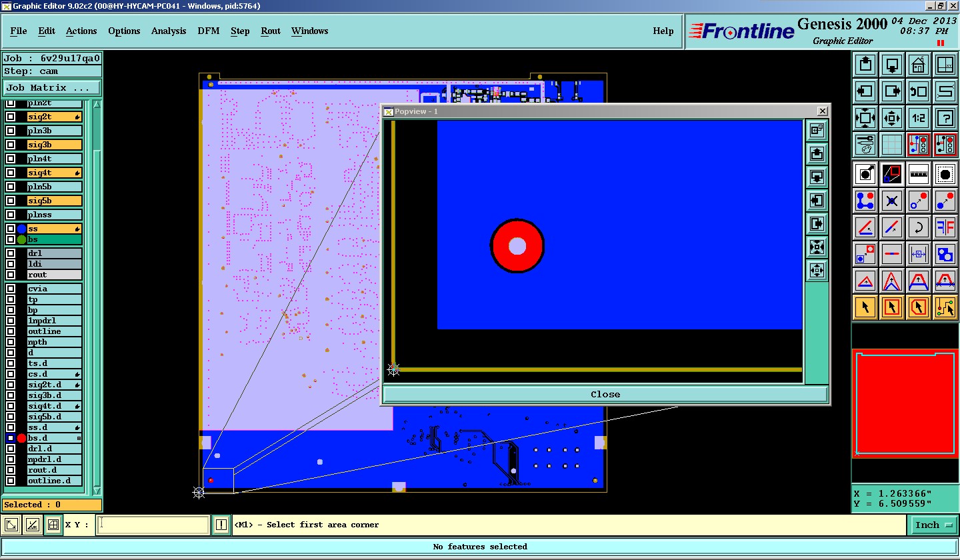Image resolution: width=960 pixels, height=560 pixels.
Task: Click the 1:2 zoom scale icon
Action: click(x=919, y=118)
